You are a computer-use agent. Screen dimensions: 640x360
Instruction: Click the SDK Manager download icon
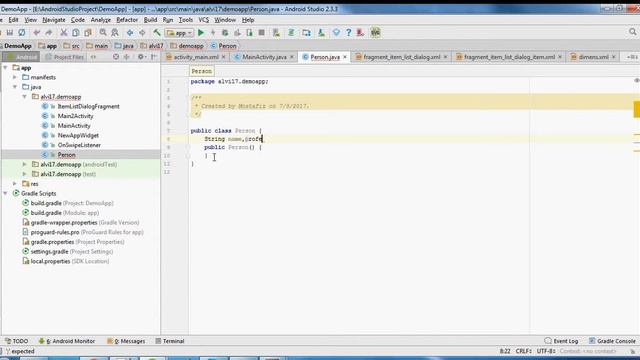click(x=321, y=32)
